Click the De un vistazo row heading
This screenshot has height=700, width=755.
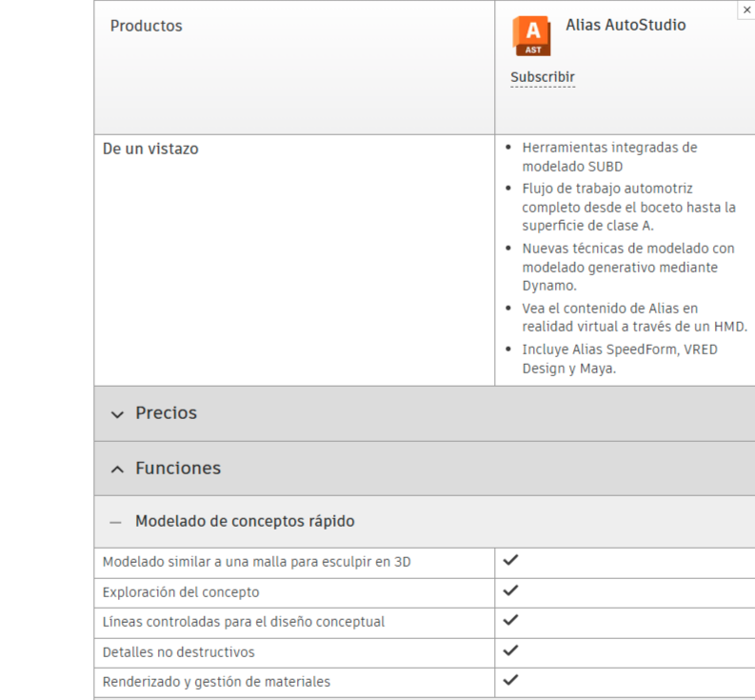coord(150,149)
